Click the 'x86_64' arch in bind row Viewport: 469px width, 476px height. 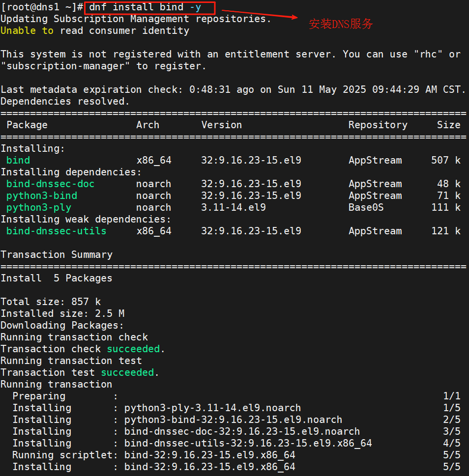[154, 160]
